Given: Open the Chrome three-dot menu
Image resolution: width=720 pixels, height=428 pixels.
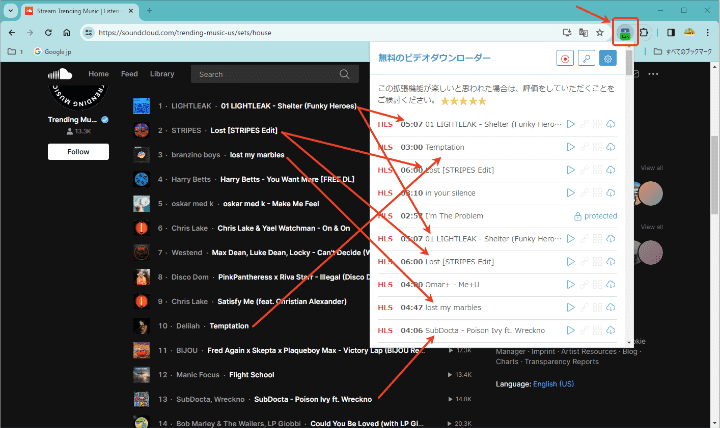Looking at the screenshot, I should point(707,33).
